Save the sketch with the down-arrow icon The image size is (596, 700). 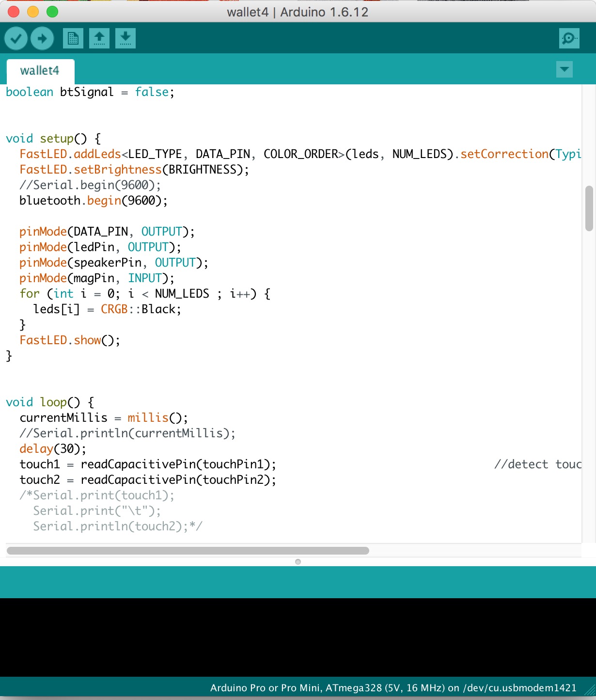click(x=125, y=38)
